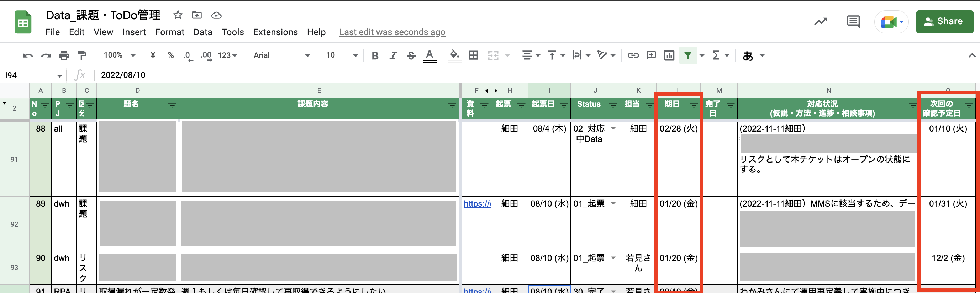This screenshot has width=980, height=293.
Task: Open the Data menu
Action: point(203,32)
